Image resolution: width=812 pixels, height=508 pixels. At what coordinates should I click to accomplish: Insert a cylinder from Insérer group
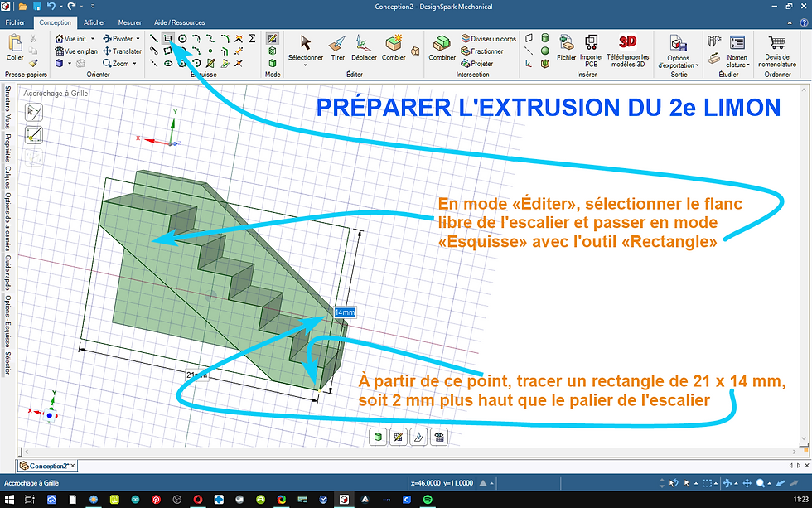coord(545,38)
